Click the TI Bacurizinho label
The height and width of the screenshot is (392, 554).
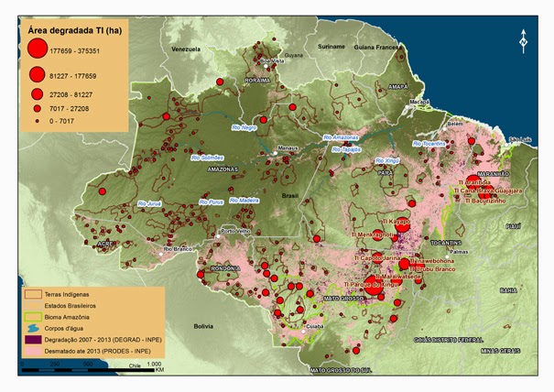tap(485, 201)
